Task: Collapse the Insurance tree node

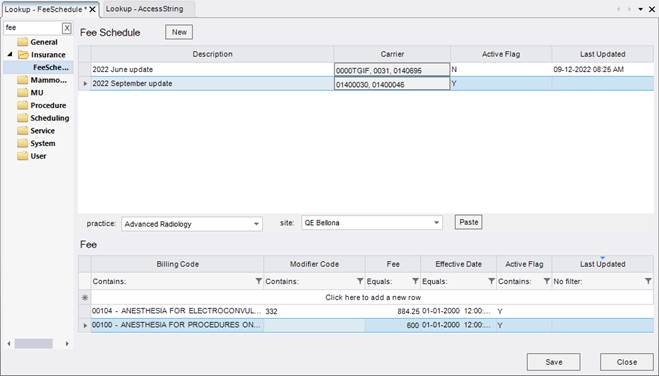Action: click(x=10, y=54)
